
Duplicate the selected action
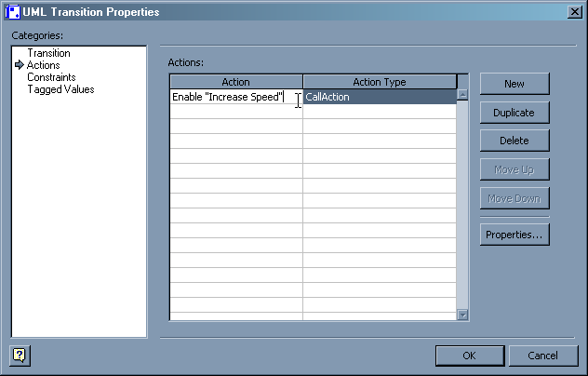pos(514,113)
